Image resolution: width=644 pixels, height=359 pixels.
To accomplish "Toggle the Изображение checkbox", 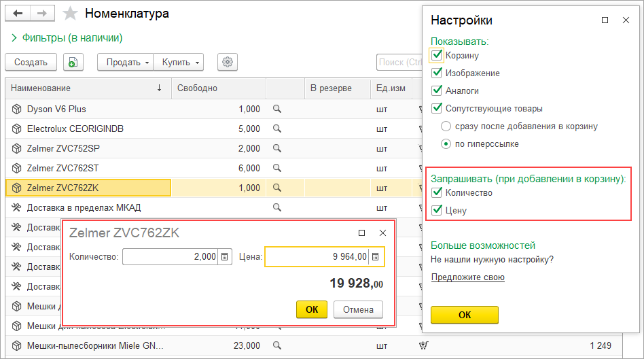I will coord(437,73).
